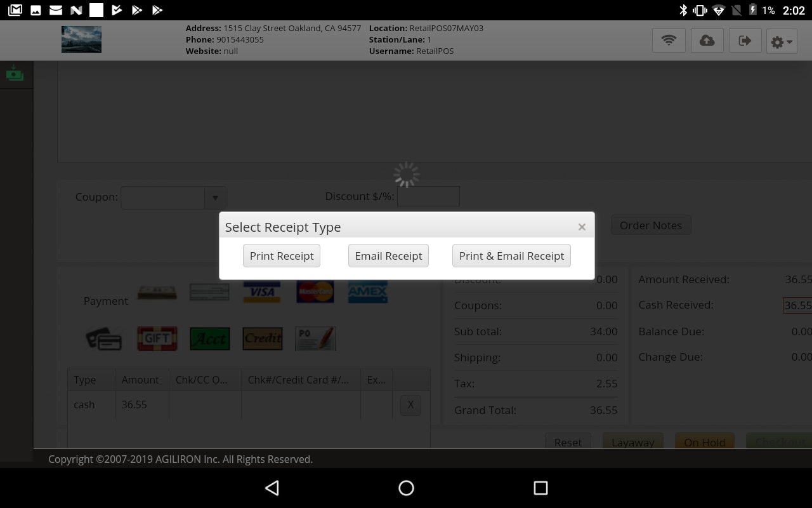Click the Type column header
Screen dimensions: 812x508
tap(91, 380)
